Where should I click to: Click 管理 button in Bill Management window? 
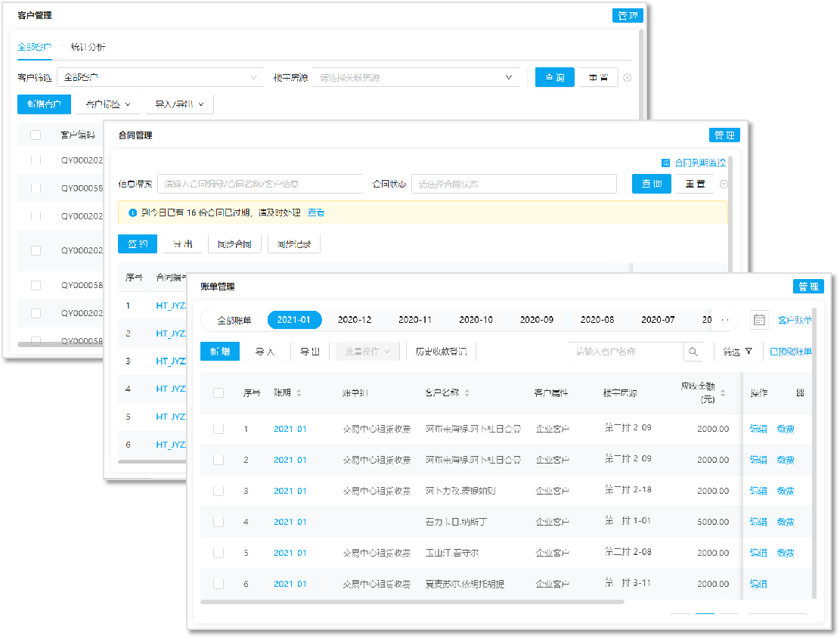click(x=808, y=287)
